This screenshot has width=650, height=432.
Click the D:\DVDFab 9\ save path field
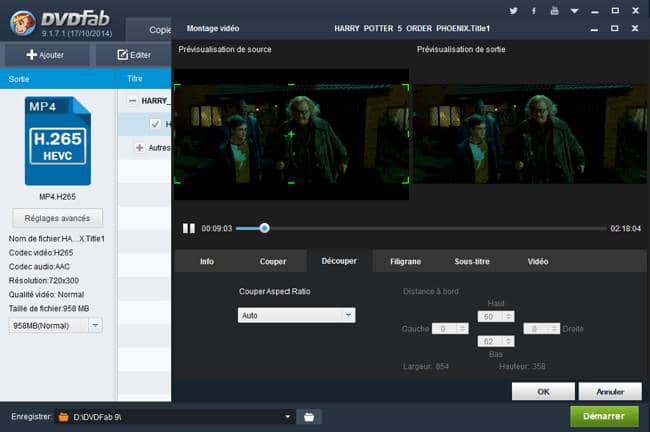[176, 417]
